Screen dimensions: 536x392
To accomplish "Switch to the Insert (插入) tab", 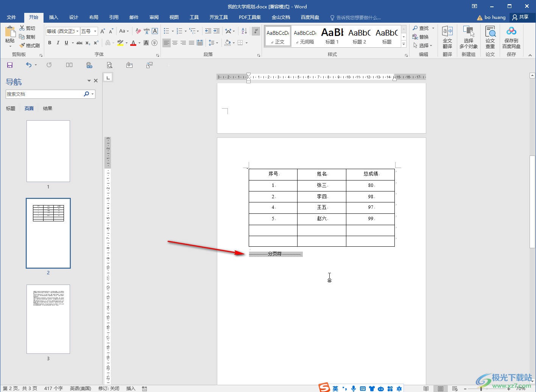I will pos(54,17).
